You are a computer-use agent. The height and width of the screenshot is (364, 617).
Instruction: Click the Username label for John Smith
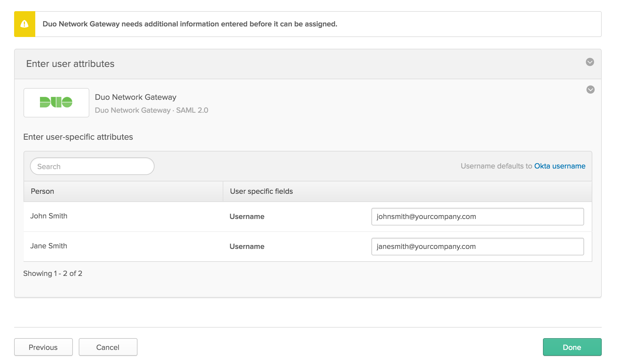coord(247,217)
